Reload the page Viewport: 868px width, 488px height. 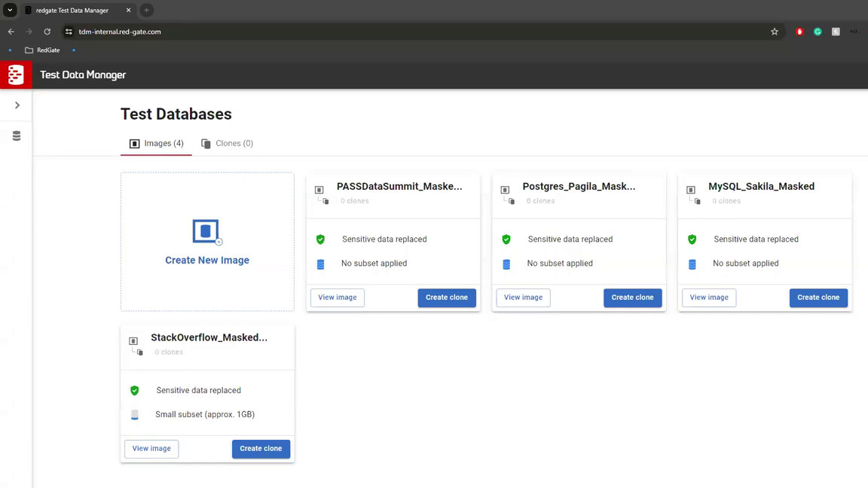tap(47, 32)
